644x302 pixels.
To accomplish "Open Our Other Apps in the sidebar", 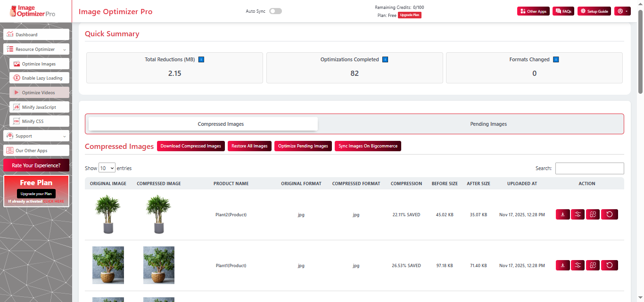I will pyautogui.click(x=36, y=150).
